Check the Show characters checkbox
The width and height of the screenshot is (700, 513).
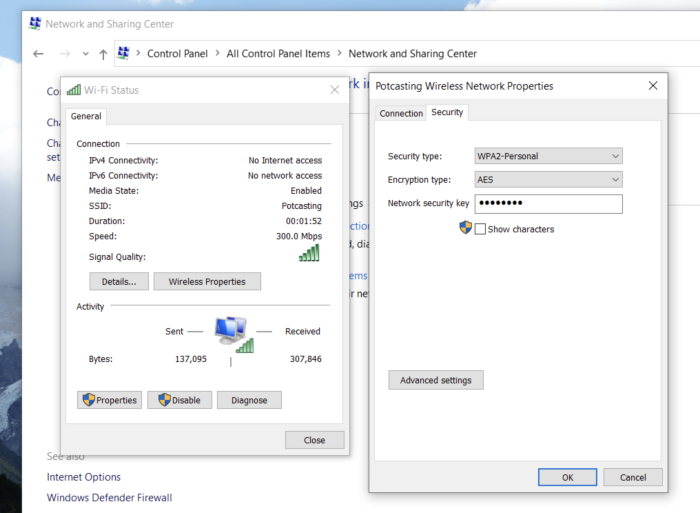(x=480, y=229)
